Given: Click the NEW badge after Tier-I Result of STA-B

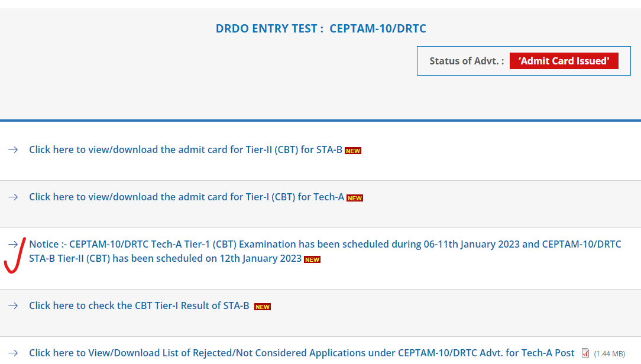Looking at the screenshot, I should coord(263,307).
